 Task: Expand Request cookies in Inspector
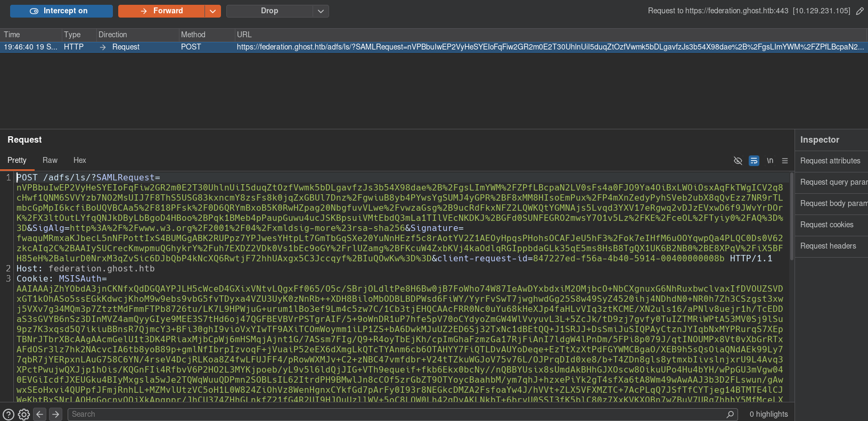pyautogui.click(x=831, y=225)
